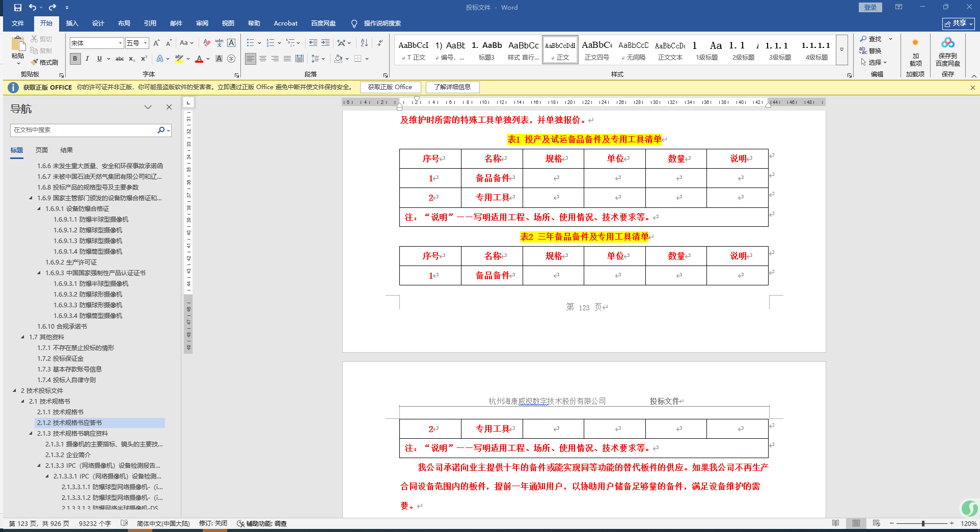Open the text effects (outlined A) tool
This screenshot has height=532, width=980.
160,59
